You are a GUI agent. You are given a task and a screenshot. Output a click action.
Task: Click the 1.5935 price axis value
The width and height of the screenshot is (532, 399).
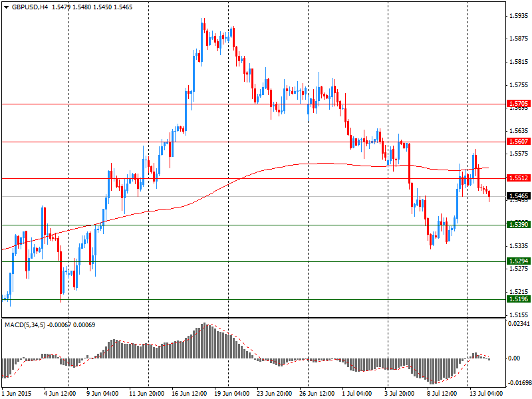pos(519,16)
